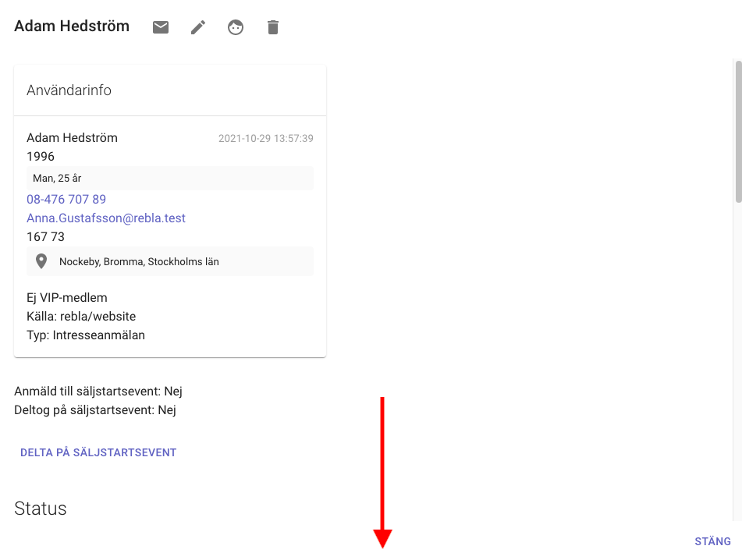Click the Status section heading

pyautogui.click(x=41, y=509)
